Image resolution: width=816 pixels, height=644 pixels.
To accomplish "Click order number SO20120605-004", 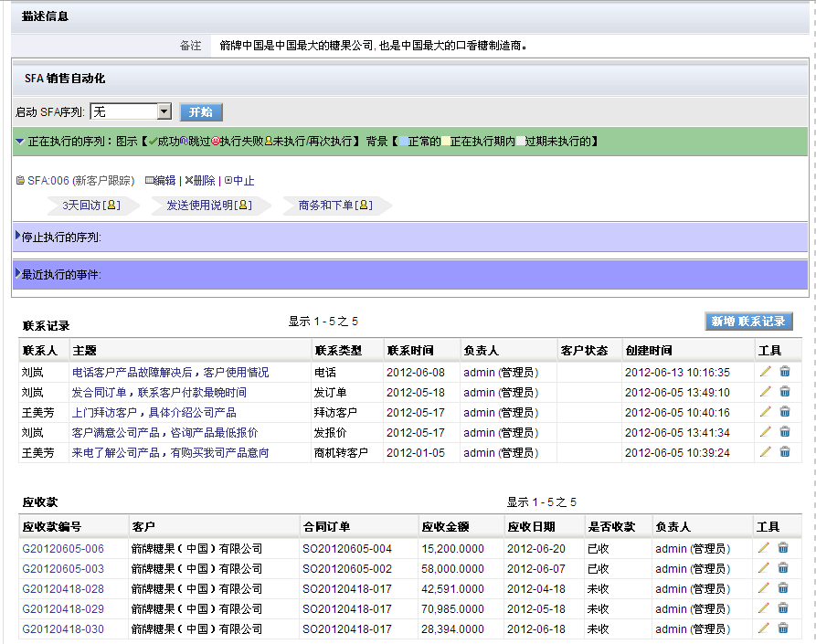I will pyautogui.click(x=347, y=549).
